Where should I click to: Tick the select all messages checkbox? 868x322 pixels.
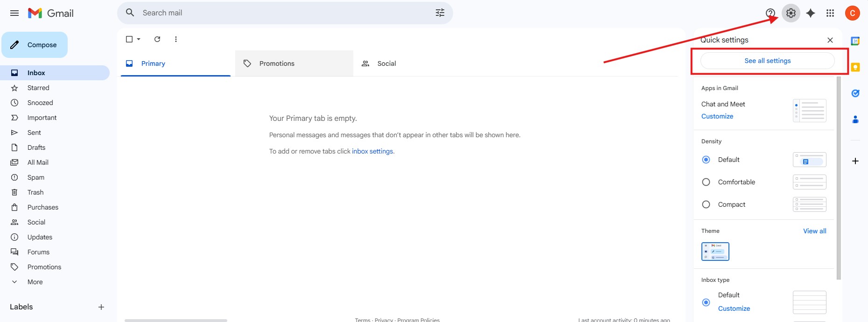(129, 39)
